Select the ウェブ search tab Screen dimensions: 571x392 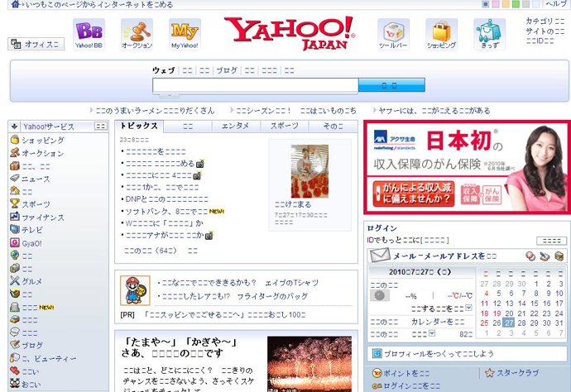coord(164,70)
